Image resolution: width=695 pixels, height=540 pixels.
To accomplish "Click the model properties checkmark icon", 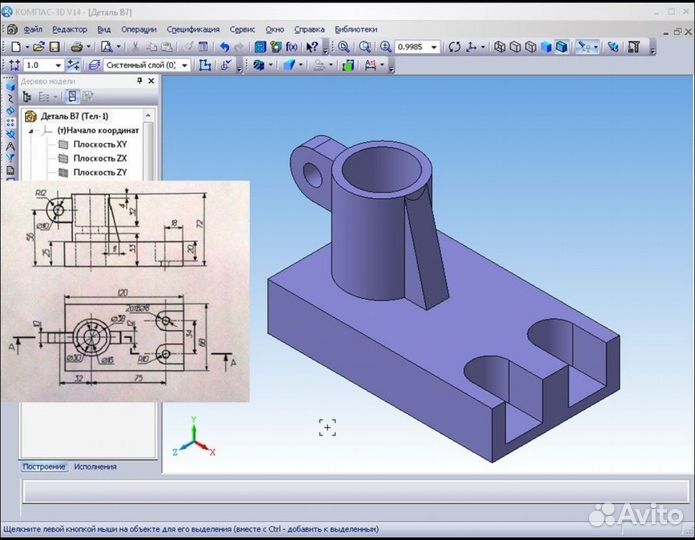I will tap(226, 65).
